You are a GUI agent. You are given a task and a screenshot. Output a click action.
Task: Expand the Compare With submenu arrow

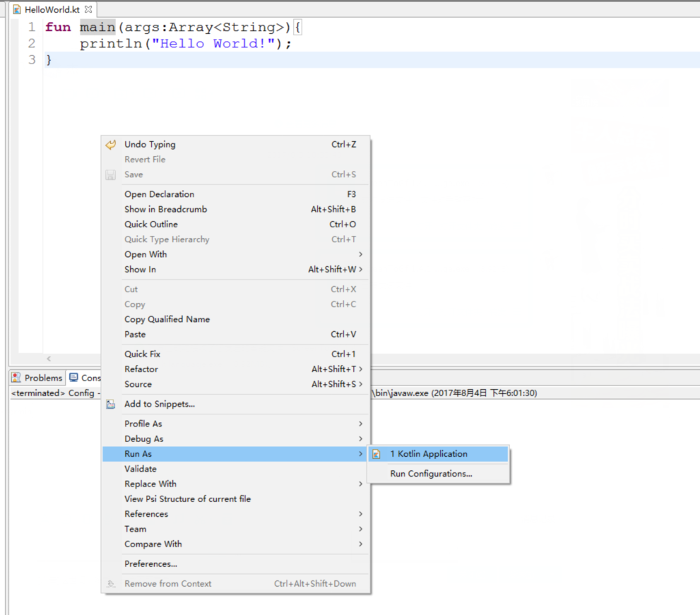click(361, 544)
